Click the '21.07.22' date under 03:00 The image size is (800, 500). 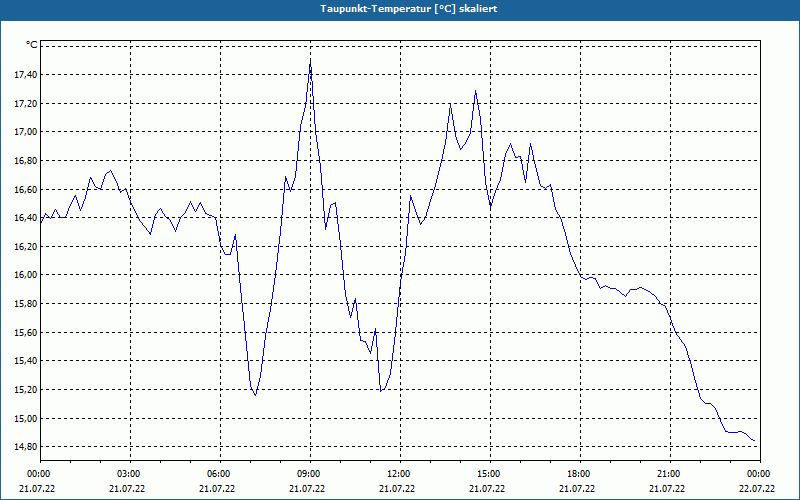coord(127,488)
